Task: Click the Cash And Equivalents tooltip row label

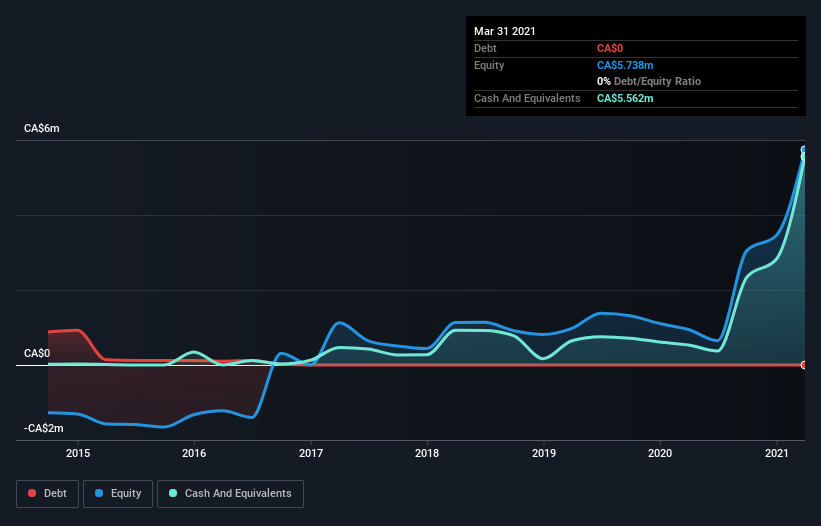Action: pyautogui.click(x=527, y=98)
